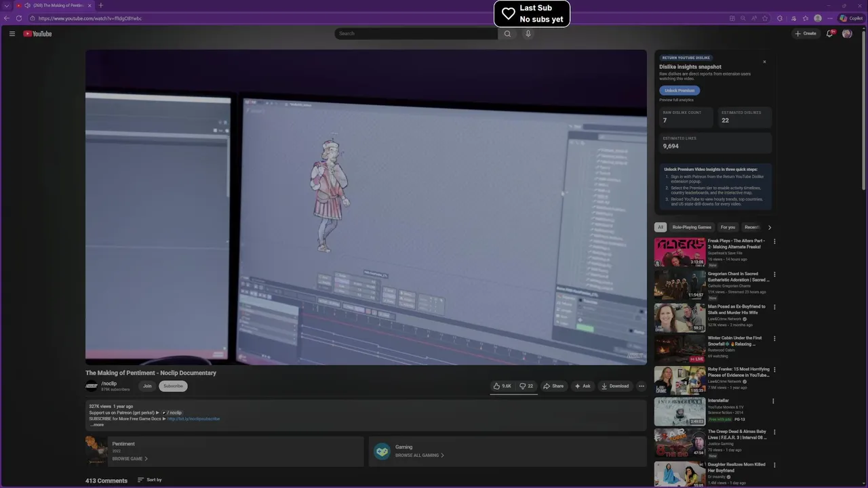Image resolution: width=868 pixels, height=488 pixels.
Task: Expand the description with ...more
Action: pos(97,424)
